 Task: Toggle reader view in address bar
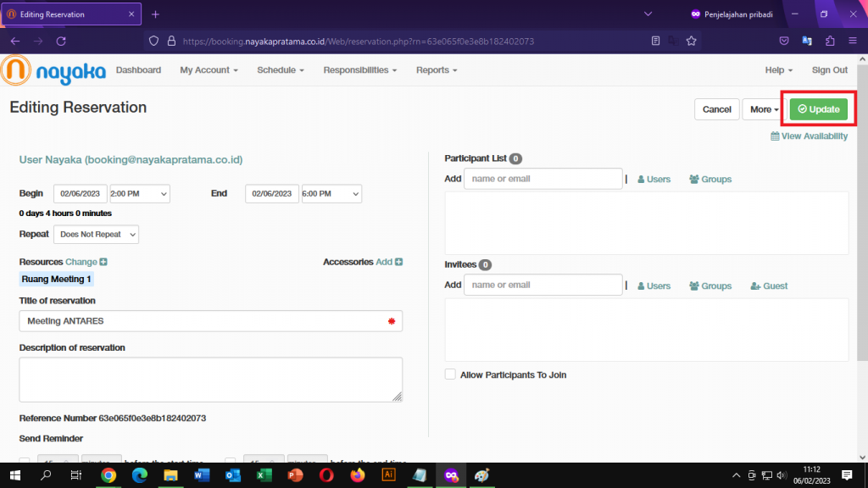(656, 41)
